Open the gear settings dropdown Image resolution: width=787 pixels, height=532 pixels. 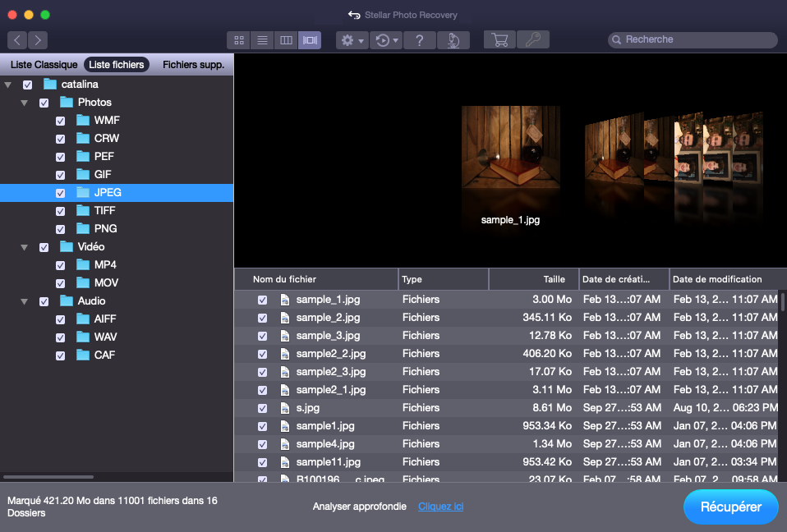352,40
